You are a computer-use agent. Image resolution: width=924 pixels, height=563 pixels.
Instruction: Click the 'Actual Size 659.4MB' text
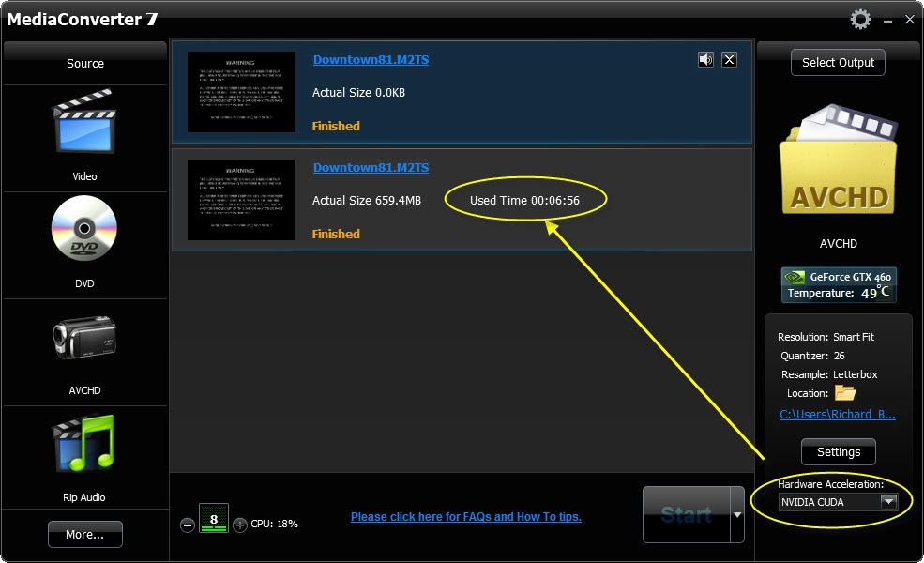(x=367, y=201)
